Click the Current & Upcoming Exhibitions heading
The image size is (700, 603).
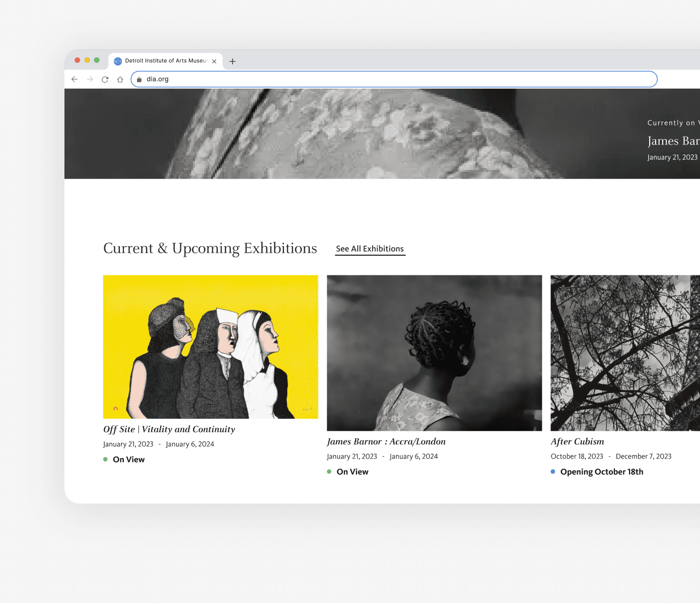[x=210, y=249]
